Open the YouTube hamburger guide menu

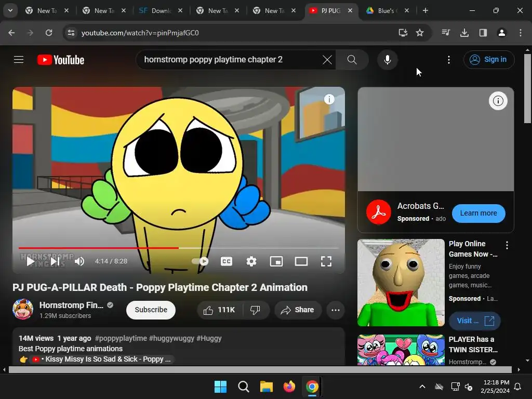pos(19,60)
